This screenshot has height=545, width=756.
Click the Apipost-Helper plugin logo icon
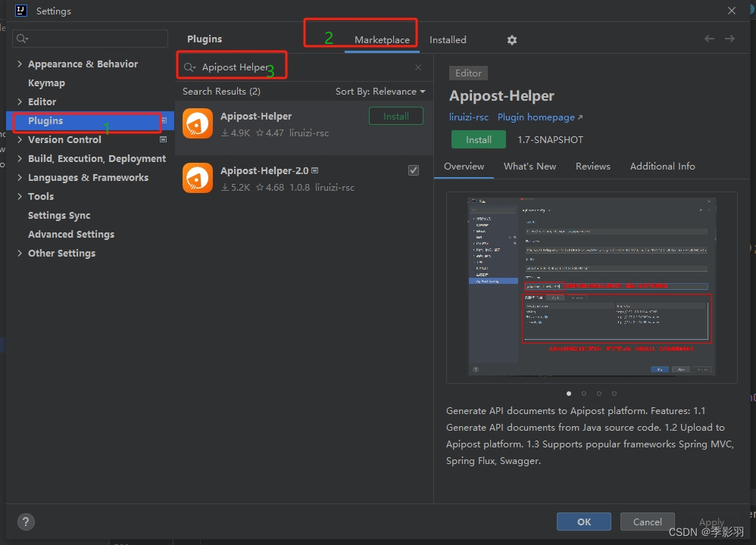[198, 123]
